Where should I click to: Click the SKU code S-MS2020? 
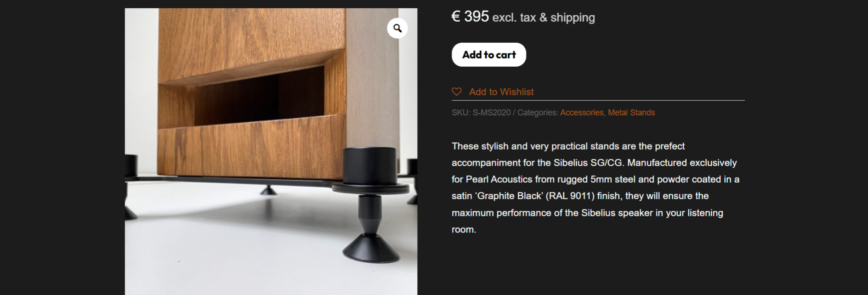491,113
